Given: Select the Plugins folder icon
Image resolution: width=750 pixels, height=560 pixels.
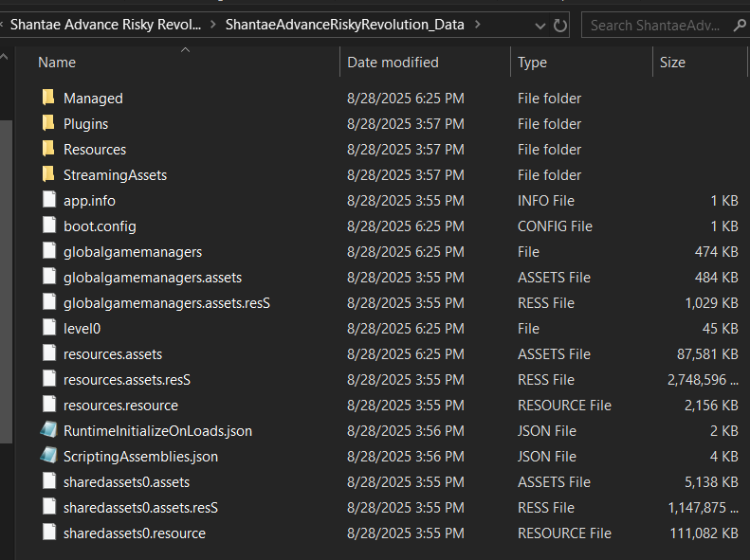Looking at the screenshot, I should click(x=48, y=123).
